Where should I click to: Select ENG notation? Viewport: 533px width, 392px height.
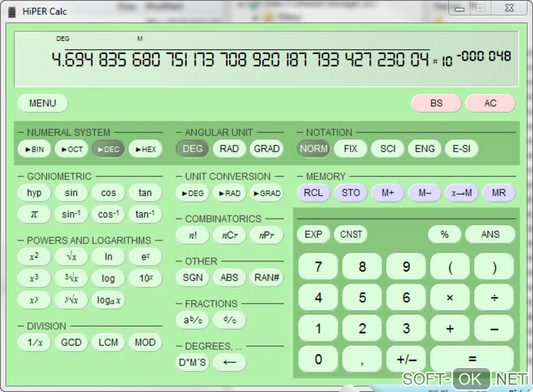[424, 148]
